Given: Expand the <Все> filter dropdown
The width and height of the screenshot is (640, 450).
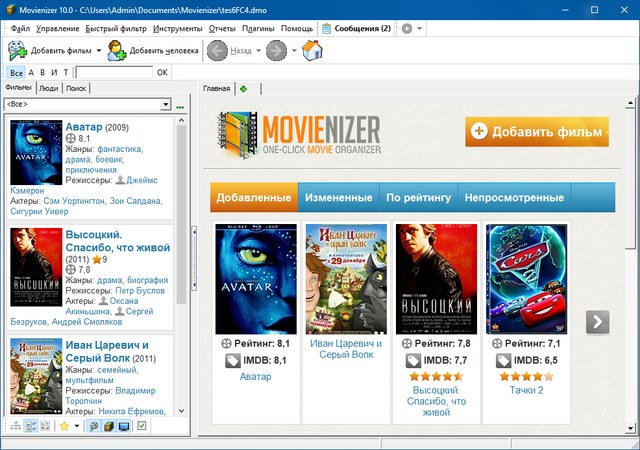Looking at the screenshot, I should pyautogui.click(x=166, y=105).
